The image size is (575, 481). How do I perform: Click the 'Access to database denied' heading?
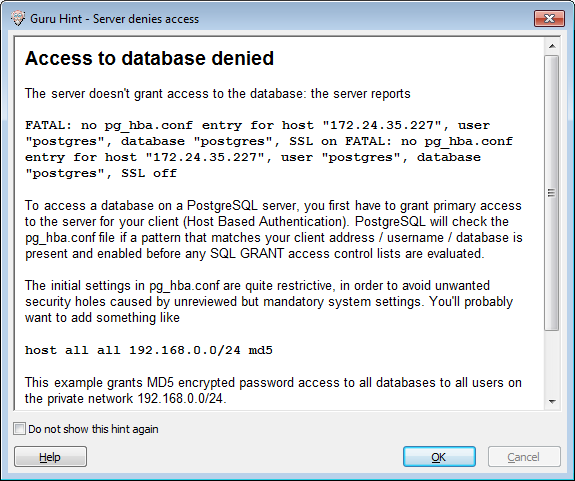point(149,58)
